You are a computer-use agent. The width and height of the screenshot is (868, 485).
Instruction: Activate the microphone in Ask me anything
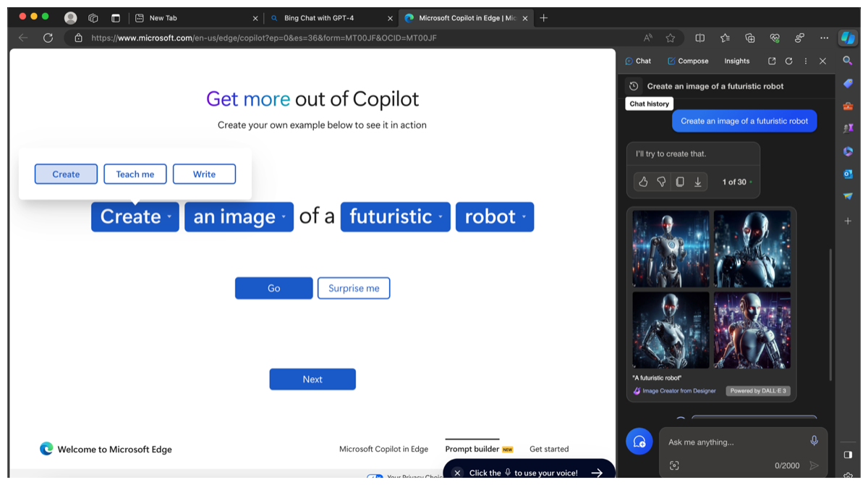point(813,440)
